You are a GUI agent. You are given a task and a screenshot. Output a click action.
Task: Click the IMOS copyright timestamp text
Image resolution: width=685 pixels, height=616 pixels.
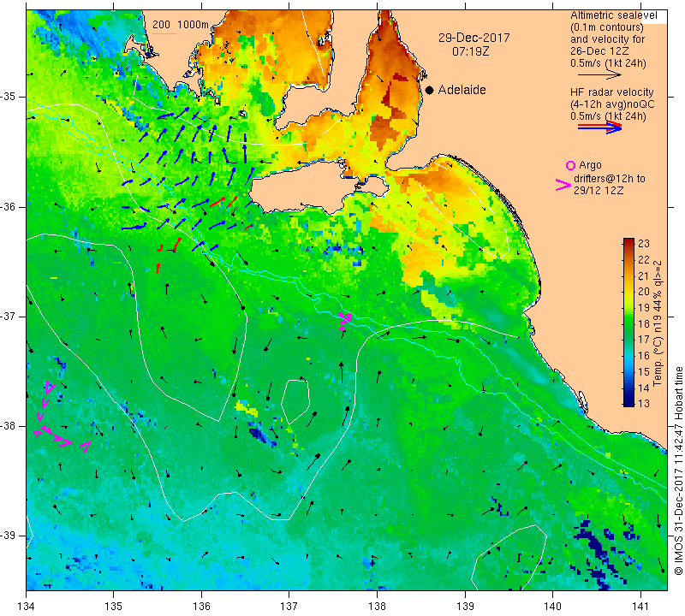(678, 471)
